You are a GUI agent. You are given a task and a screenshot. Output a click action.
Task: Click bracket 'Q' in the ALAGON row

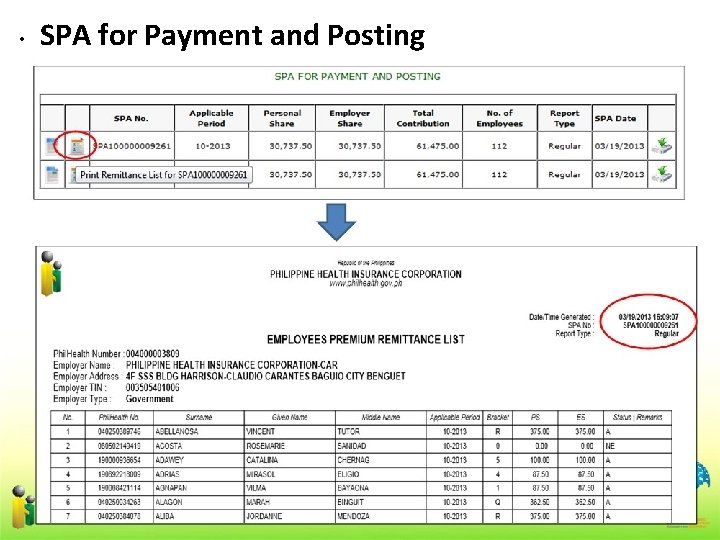pyautogui.click(x=498, y=502)
